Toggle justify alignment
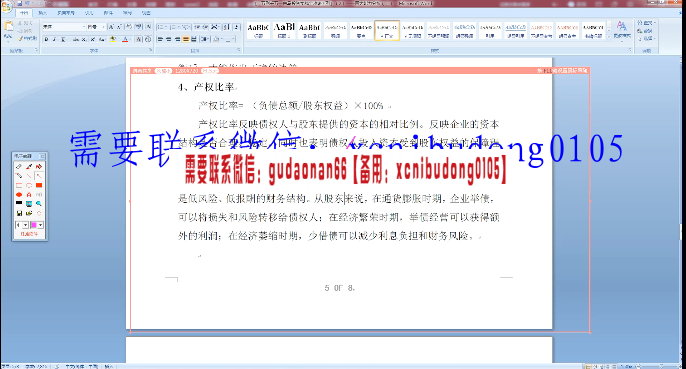The image size is (686, 369). tap(186, 39)
